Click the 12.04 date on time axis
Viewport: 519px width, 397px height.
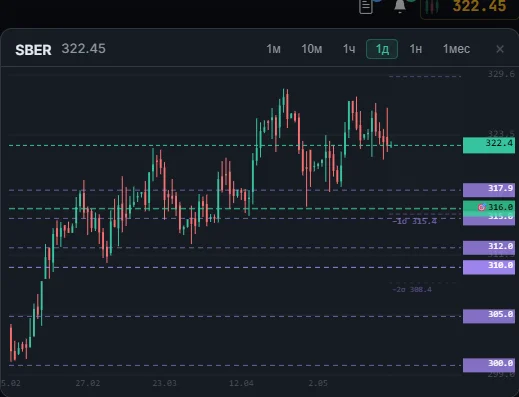pos(241,383)
